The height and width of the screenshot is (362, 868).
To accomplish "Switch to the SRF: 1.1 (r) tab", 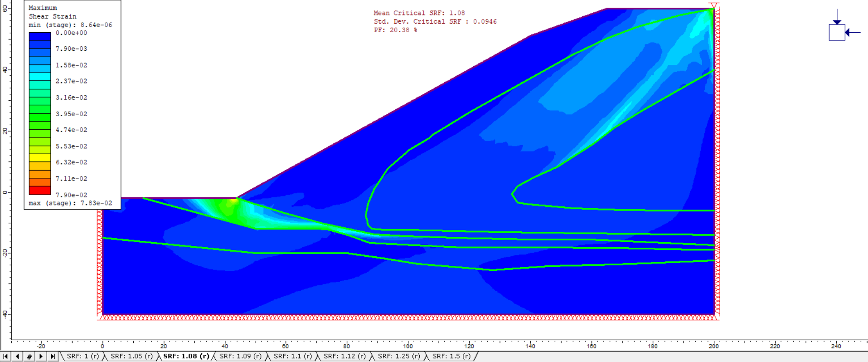I will click(x=292, y=356).
